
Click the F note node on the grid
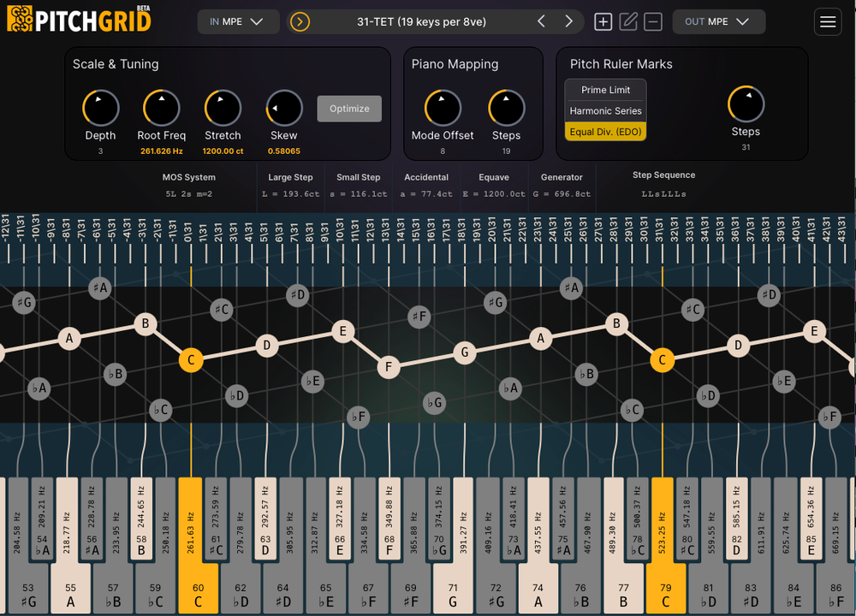click(389, 368)
